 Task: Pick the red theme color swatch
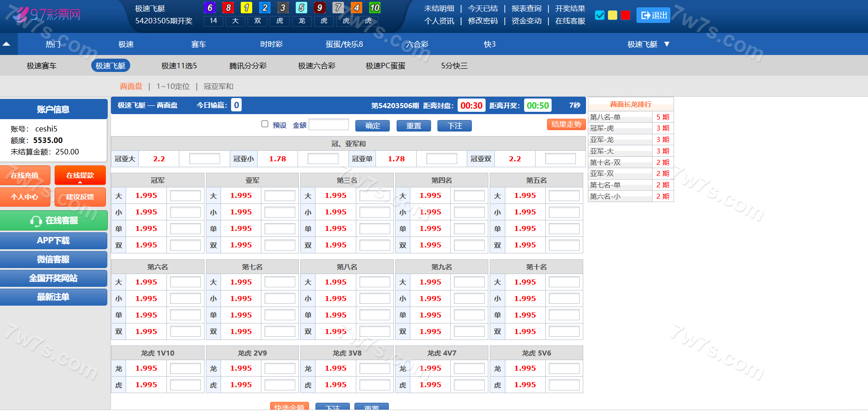(x=625, y=15)
